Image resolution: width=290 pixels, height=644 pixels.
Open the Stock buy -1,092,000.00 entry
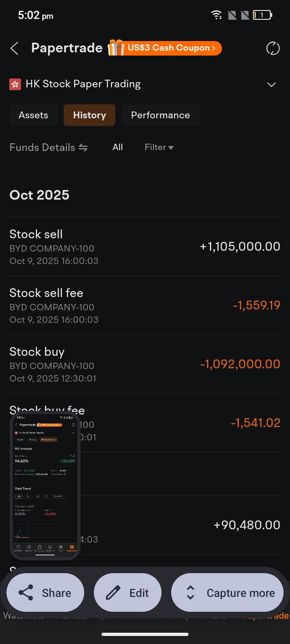(145, 364)
